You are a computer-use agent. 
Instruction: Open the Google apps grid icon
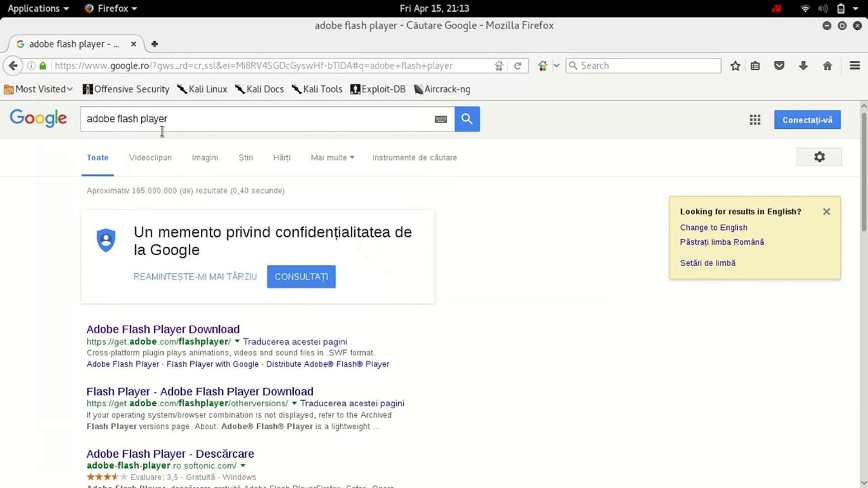(x=755, y=120)
